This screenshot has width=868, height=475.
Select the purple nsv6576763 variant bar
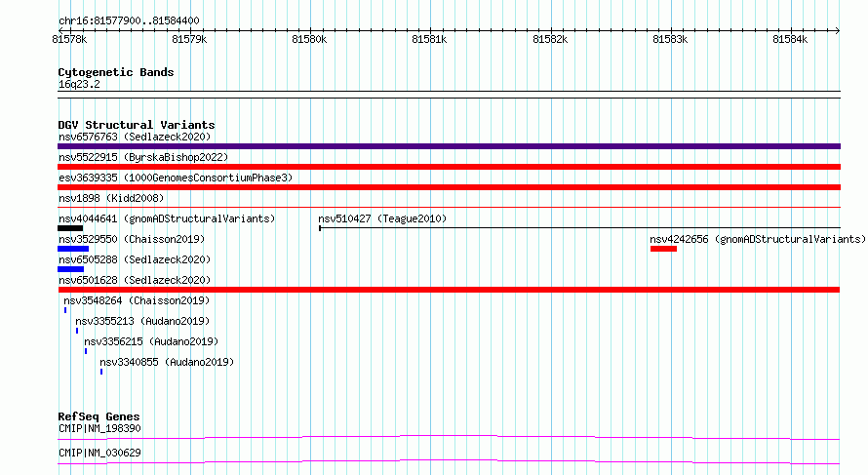pos(449,146)
